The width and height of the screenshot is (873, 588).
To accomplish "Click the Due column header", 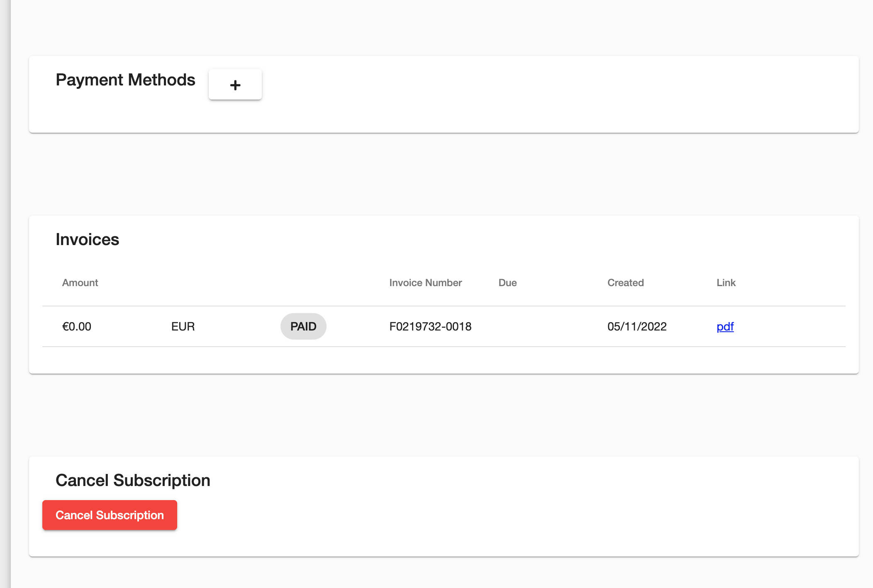I will pos(507,283).
